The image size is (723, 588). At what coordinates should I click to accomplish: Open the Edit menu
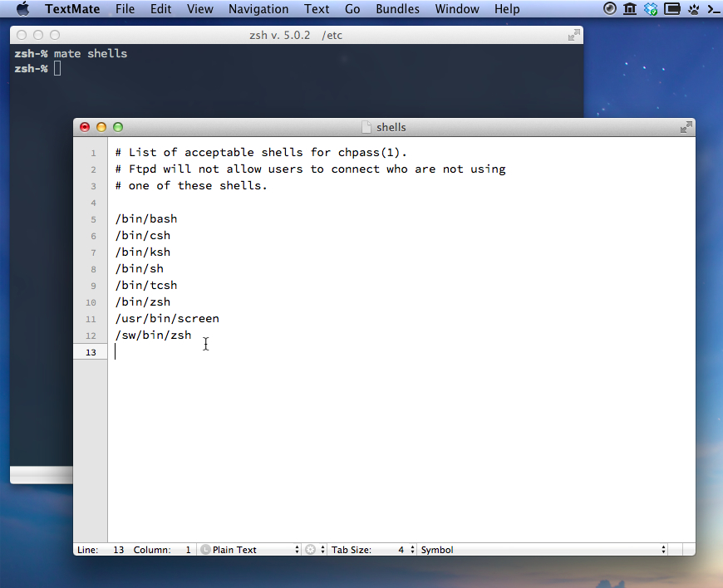[161, 9]
